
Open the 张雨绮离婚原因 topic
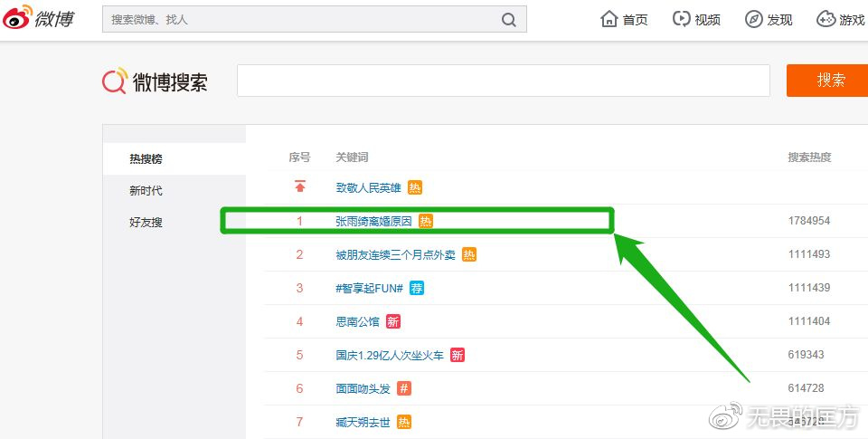[373, 221]
